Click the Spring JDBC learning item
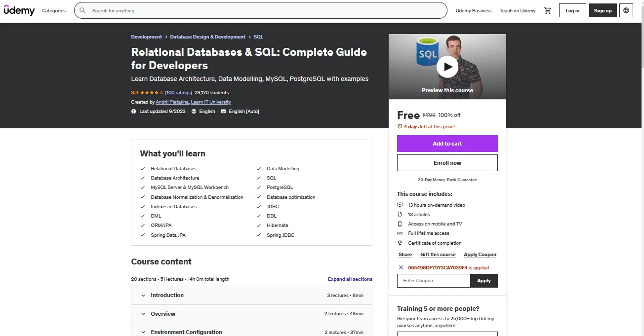This screenshot has width=644, height=336. coord(281,235)
